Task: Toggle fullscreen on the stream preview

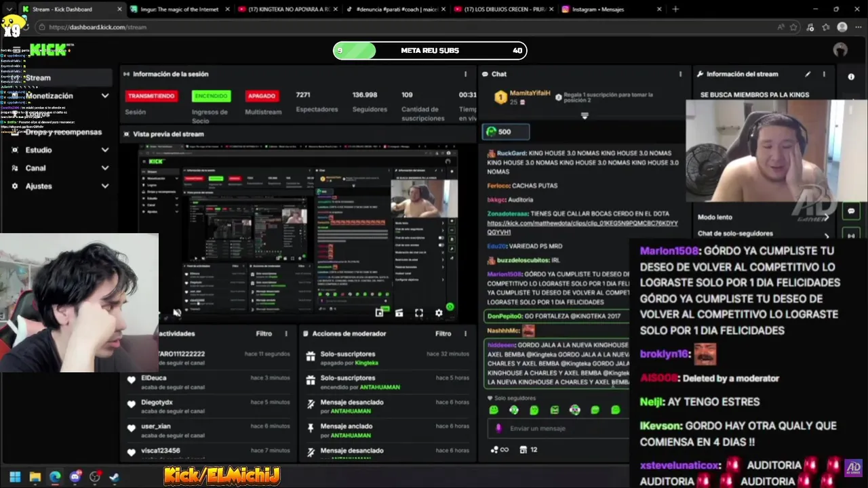Action: point(419,312)
